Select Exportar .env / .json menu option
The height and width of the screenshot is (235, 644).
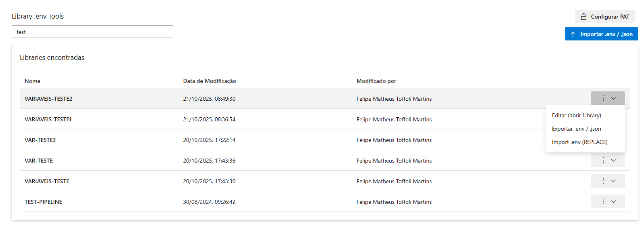(x=576, y=129)
